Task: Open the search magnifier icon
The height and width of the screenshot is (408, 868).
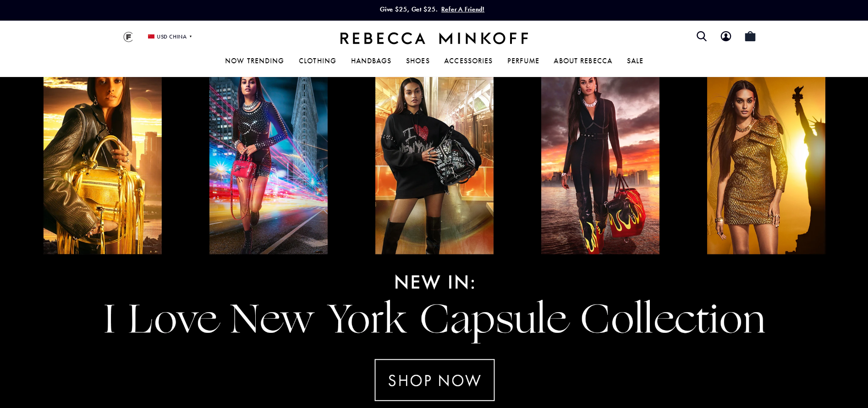Action: [x=701, y=36]
